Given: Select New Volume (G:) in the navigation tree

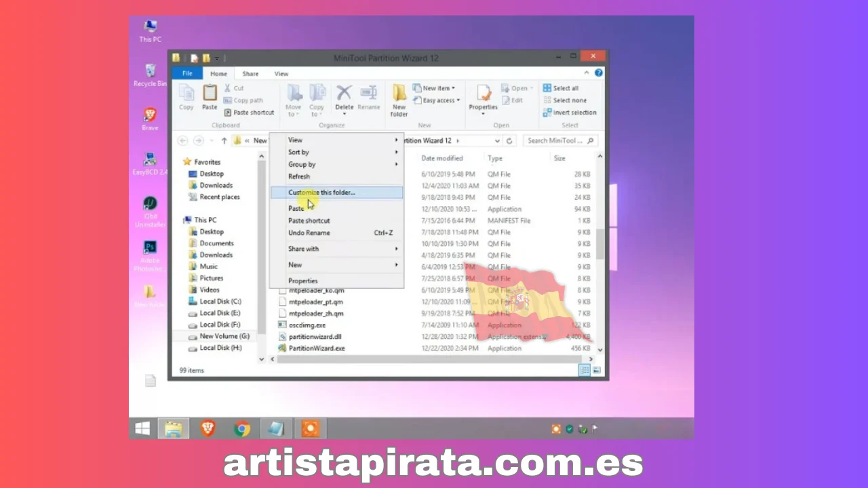Looking at the screenshot, I should [224, 336].
